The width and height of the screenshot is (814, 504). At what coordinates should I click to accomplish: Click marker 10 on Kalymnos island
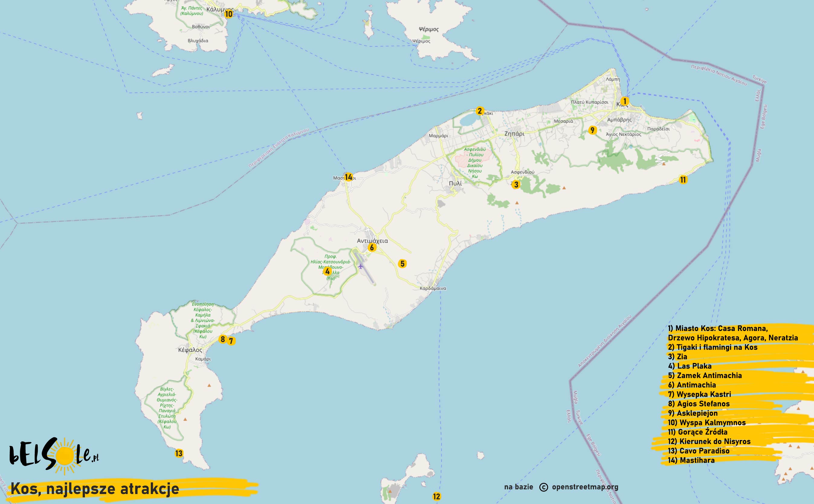tap(228, 14)
